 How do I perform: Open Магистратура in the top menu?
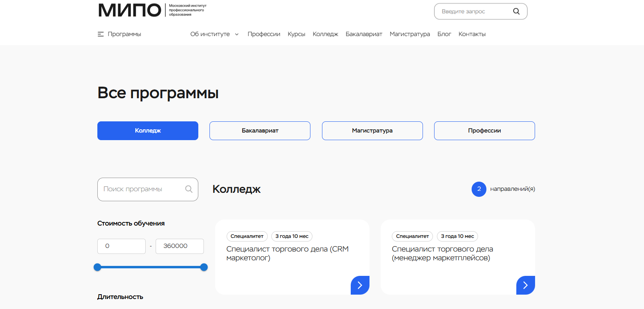[x=410, y=34]
